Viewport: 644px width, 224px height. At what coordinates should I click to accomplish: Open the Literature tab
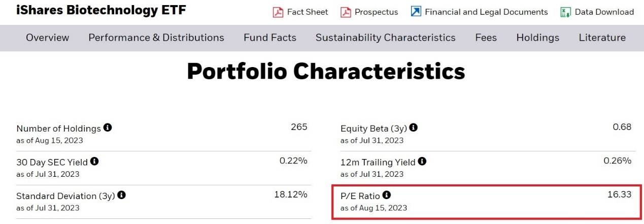pyautogui.click(x=602, y=38)
